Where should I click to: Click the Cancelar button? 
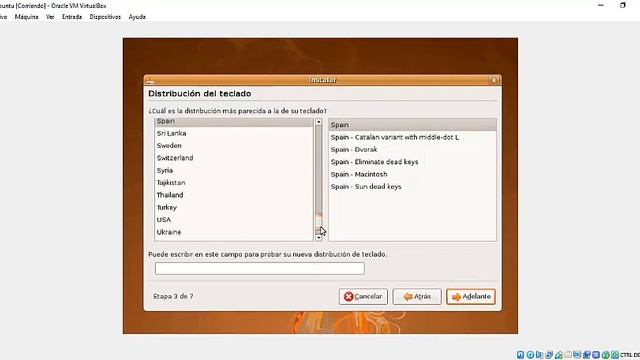pyautogui.click(x=363, y=296)
